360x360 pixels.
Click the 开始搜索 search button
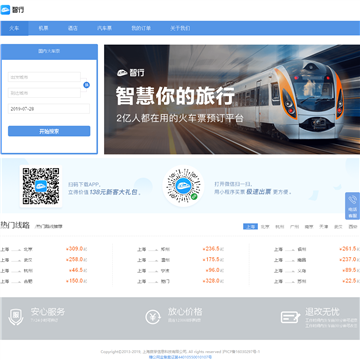pyautogui.click(x=49, y=131)
